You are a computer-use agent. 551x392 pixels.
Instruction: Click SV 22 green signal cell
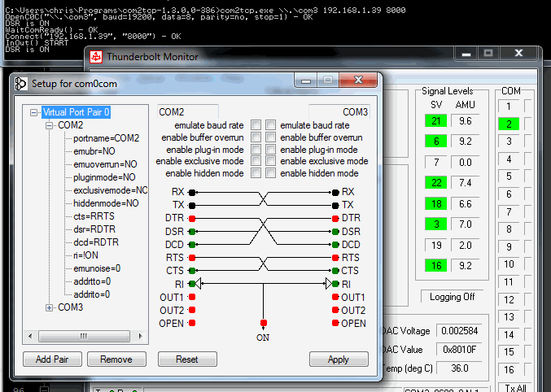pyautogui.click(x=435, y=183)
